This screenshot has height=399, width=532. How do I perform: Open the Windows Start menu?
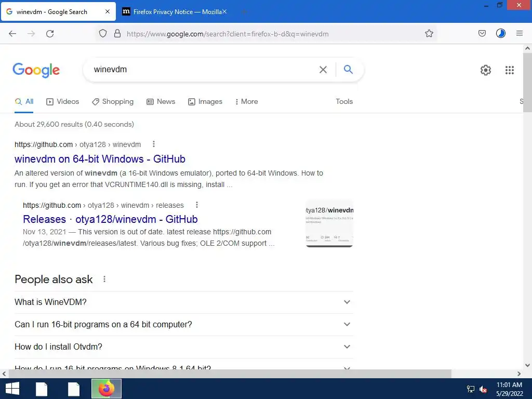(12, 389)
